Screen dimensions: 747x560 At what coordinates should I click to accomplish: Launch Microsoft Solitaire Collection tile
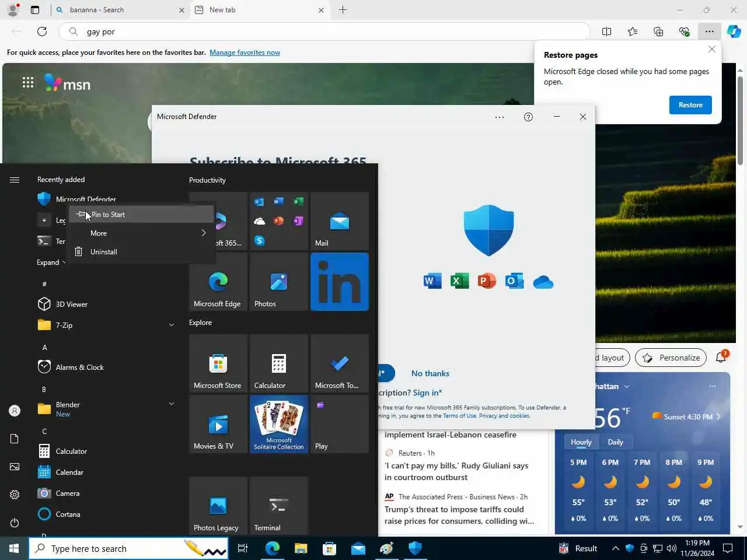click(x=279, y=424)
